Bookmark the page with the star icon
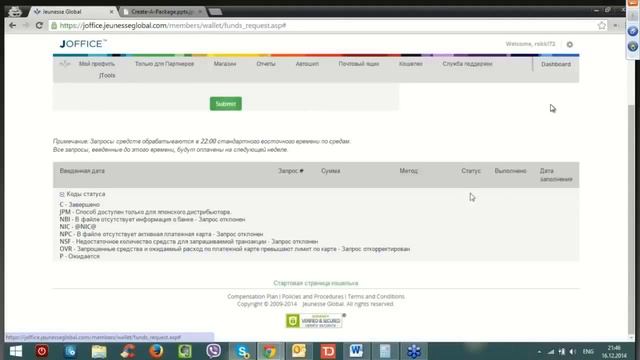This screenshot has width=640, height=360. [602, 25]
